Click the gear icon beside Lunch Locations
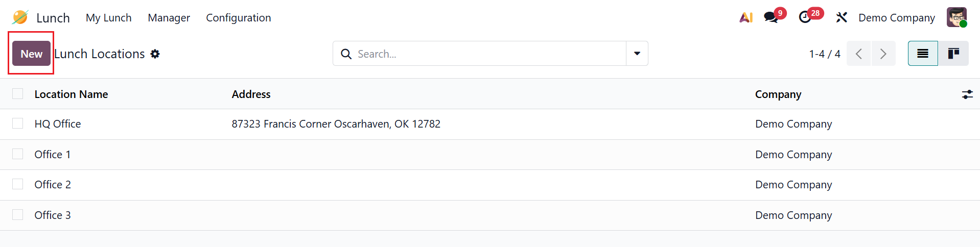 coord(155,54)
